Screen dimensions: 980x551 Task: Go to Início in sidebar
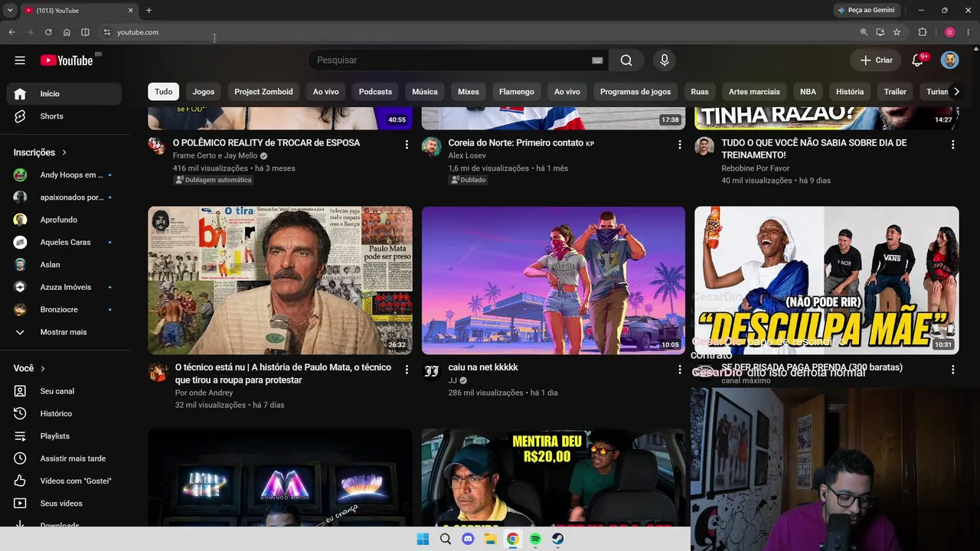pyautogui.click(x=64, y=93)
